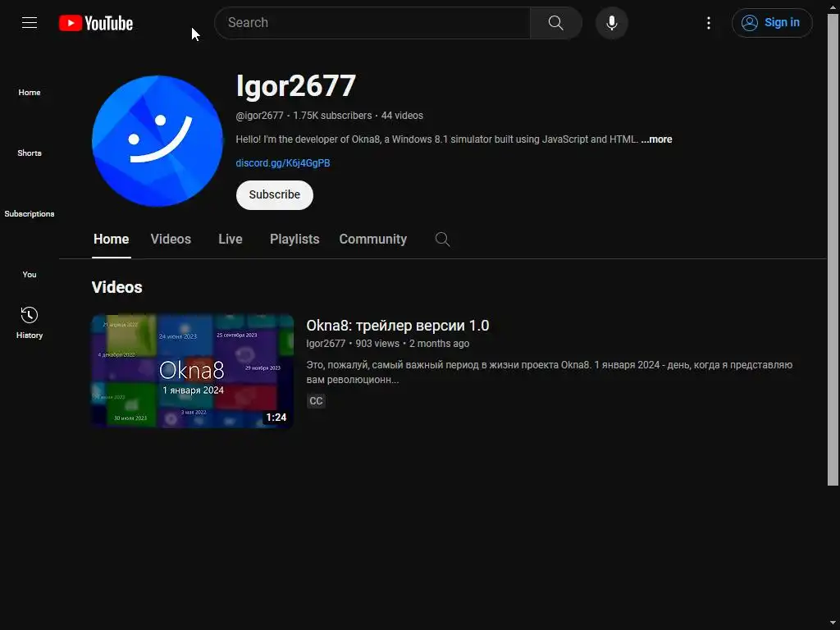The image size is (840, 630).
Task: Click the scrollbar down arrow
Action: 833,623
